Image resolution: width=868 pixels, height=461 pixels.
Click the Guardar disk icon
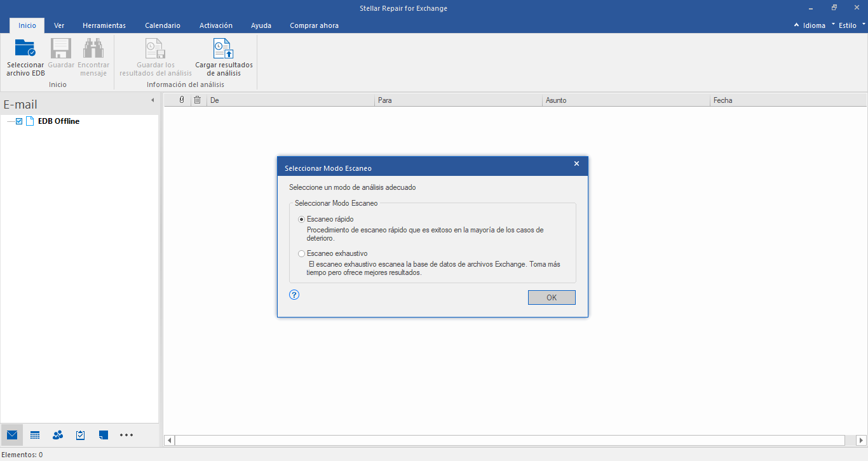pyautogui.click(x=61, y=48)
